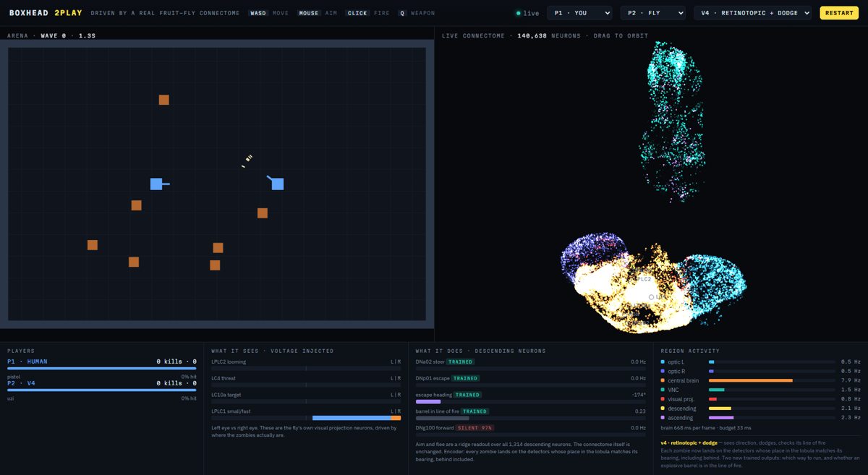This screenshot has width=868, height=475.
Task: Click the TRAINED badge next to DNp01 escape
Action: click(465, 378)
